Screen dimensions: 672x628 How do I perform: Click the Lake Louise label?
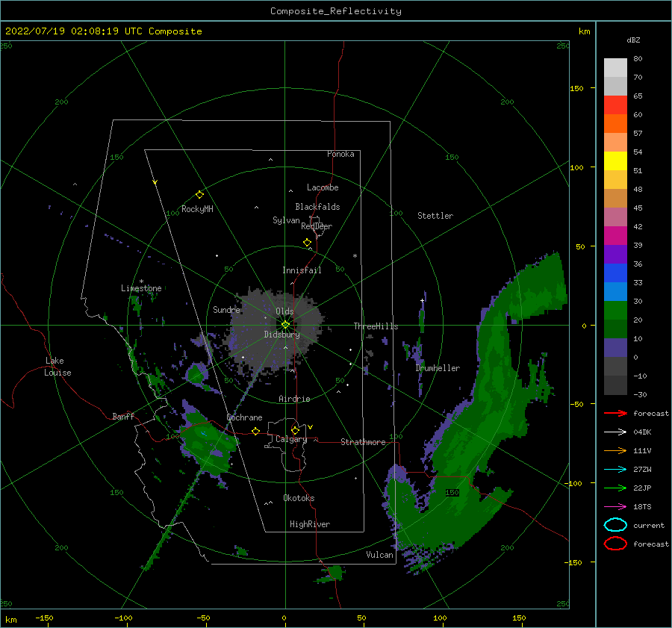(58, 367)
